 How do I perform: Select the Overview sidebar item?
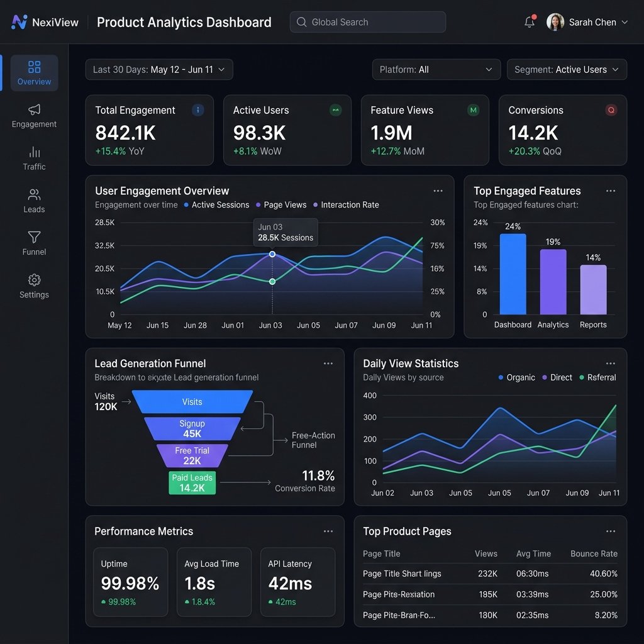[x=34, y=73]
